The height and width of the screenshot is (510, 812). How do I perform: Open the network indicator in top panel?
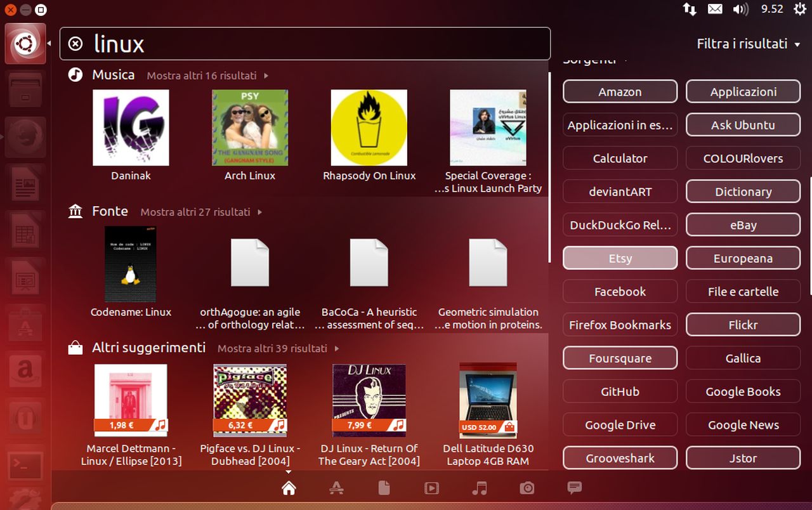(x=689, y=9)
